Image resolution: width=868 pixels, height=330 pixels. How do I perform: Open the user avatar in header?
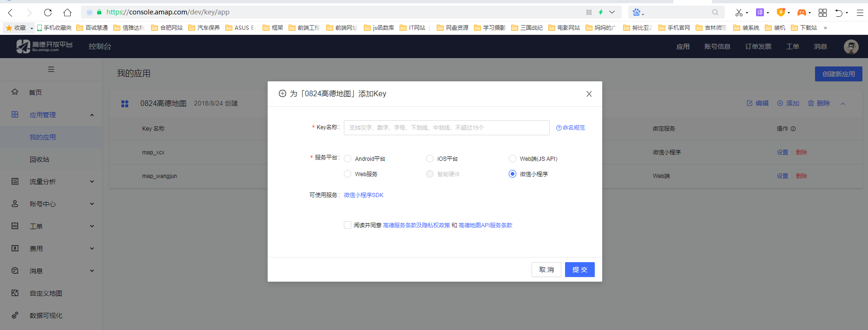point(851,46)
